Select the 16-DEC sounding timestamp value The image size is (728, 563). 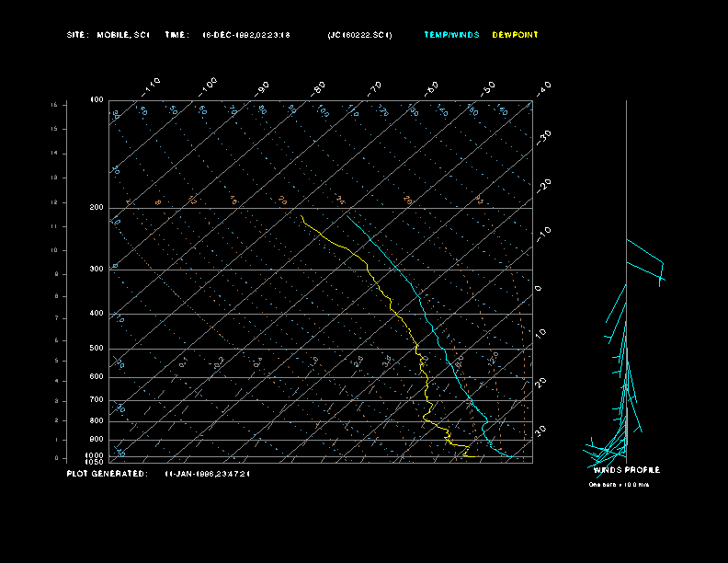point(246,35)
